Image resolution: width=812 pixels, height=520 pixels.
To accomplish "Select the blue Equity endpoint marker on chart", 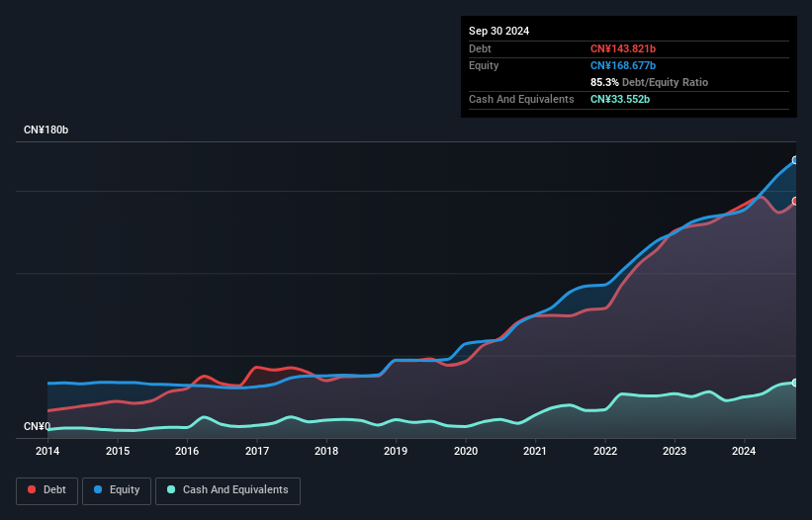I will click(795, 160).
